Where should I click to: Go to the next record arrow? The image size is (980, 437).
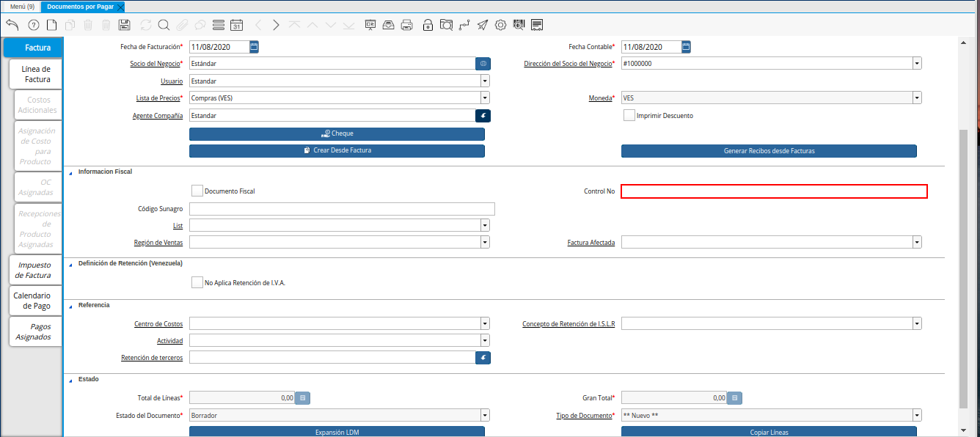[x=276, y=25]
